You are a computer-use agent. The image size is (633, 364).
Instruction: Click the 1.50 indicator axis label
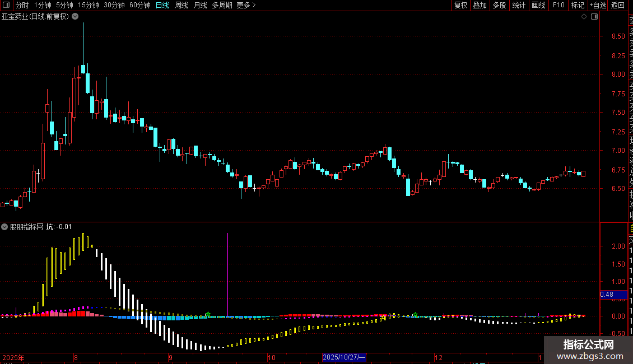[x=618, y=264]
